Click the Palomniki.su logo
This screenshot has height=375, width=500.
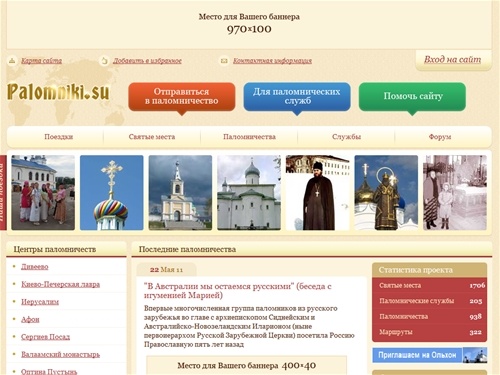58,92
